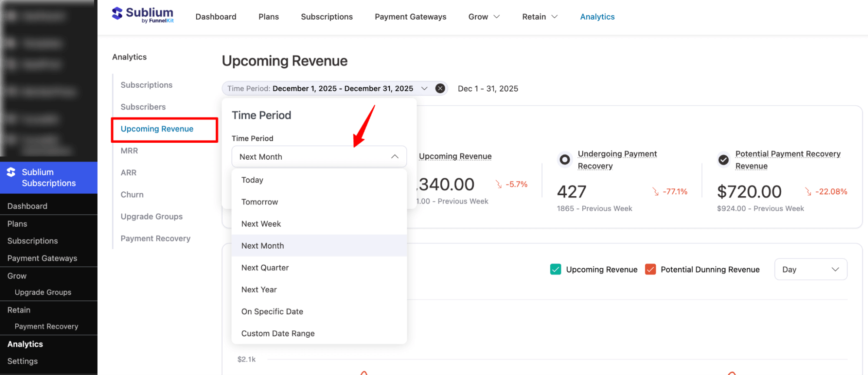Select Undergoing Payment Recovery radio circle
Viewport: 868px width, 375px height.
tap(564, 160)
